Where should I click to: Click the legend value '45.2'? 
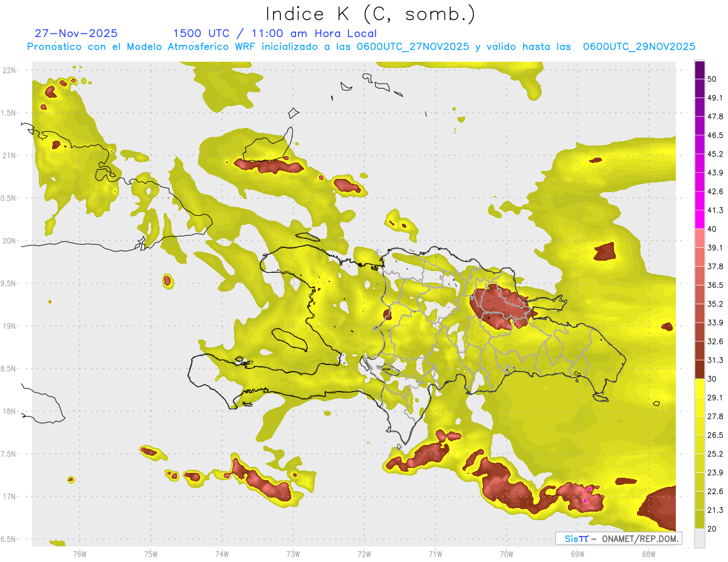tap(715, 154)
